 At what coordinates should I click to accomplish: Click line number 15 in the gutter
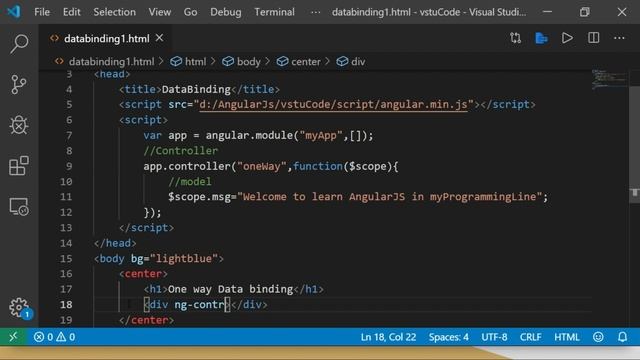pyautogui.click(x=66, y=258)
